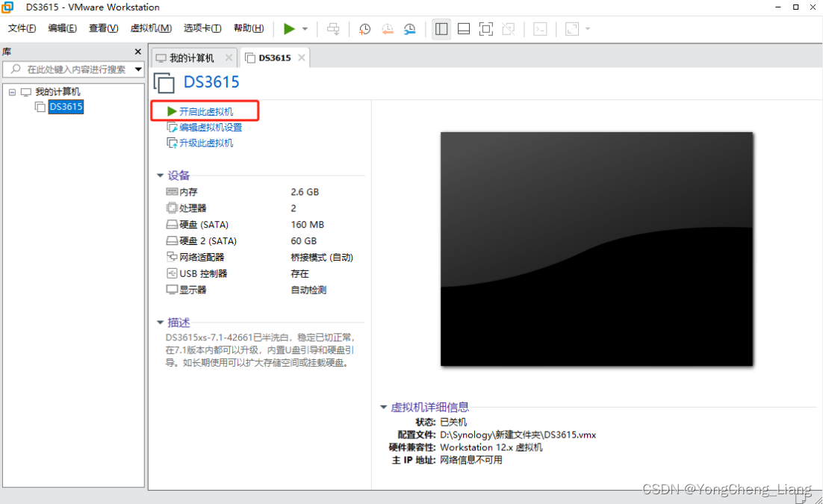This screenshot has width=823, height=504.
Task: Collapse the 设备 section
Action: tap(160, 175)
